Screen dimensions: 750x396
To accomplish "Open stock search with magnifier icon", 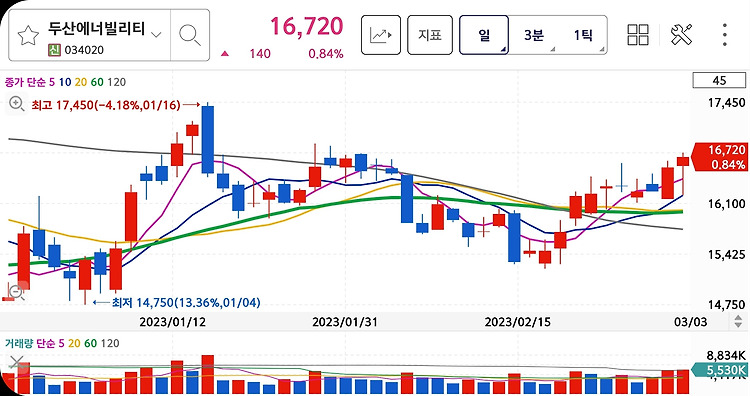I will tap(189, 35).
